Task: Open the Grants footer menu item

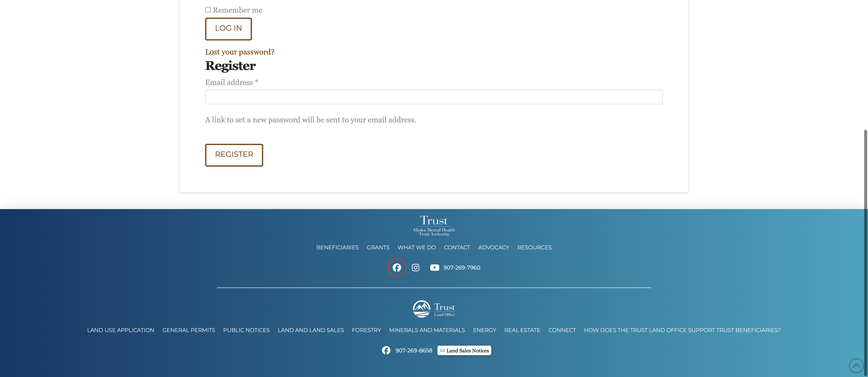Action: click(x=378, y=247)
